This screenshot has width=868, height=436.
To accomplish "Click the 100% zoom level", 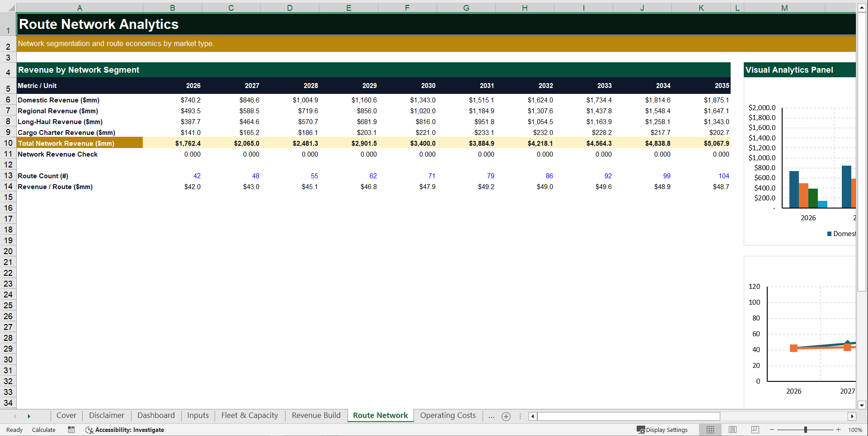I will point(855,430).
